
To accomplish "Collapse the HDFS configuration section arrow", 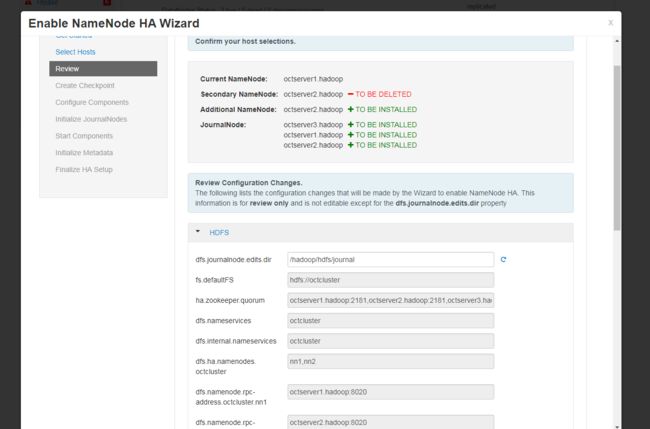I will pyautogui.click(x=198, y=232).
